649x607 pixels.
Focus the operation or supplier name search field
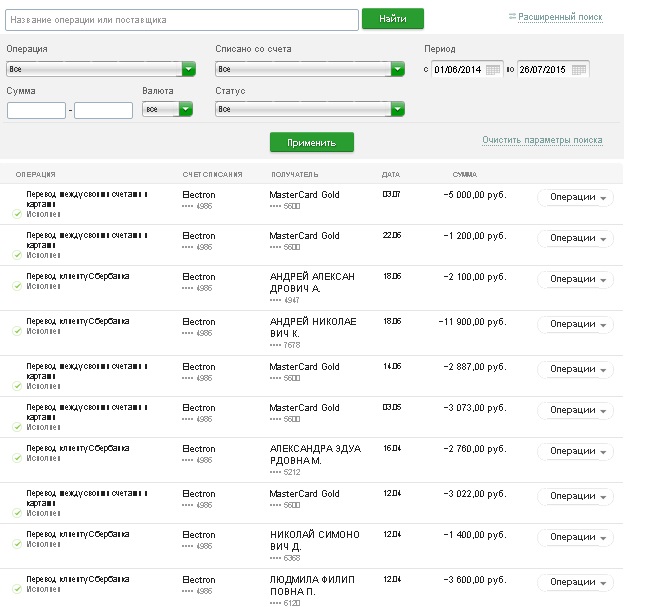click(x=181, y=19)
